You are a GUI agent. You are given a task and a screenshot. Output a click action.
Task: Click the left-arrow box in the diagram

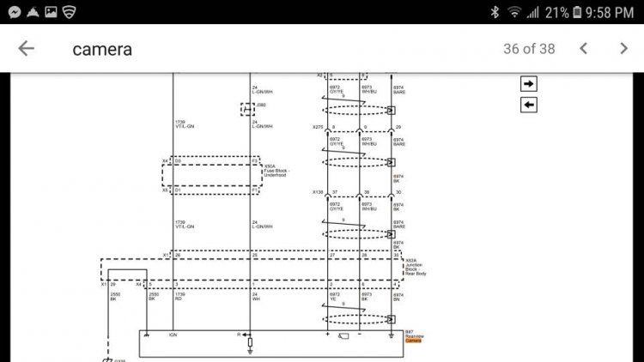[529, 105]
